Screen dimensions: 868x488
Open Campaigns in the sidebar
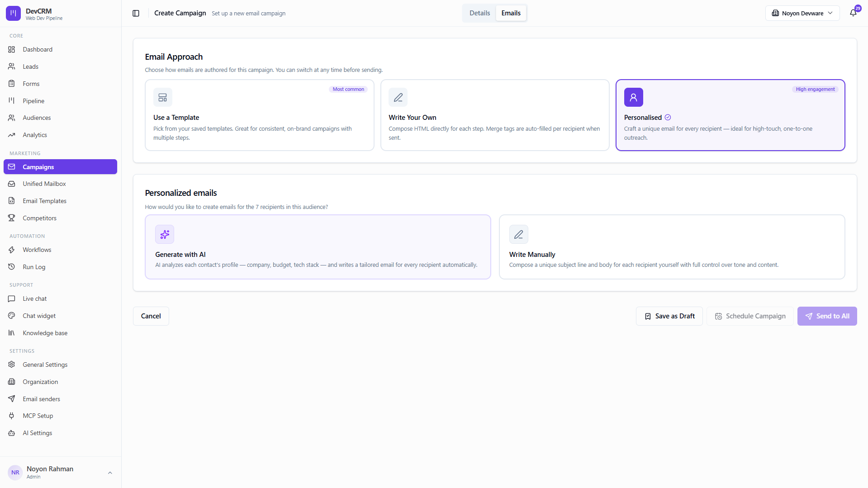(x=61, y=167)
